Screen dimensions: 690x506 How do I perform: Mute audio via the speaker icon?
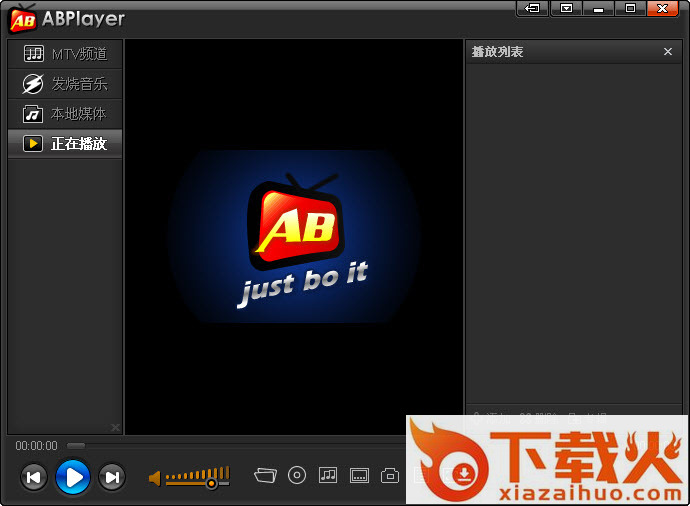click(x=154, y=478)
